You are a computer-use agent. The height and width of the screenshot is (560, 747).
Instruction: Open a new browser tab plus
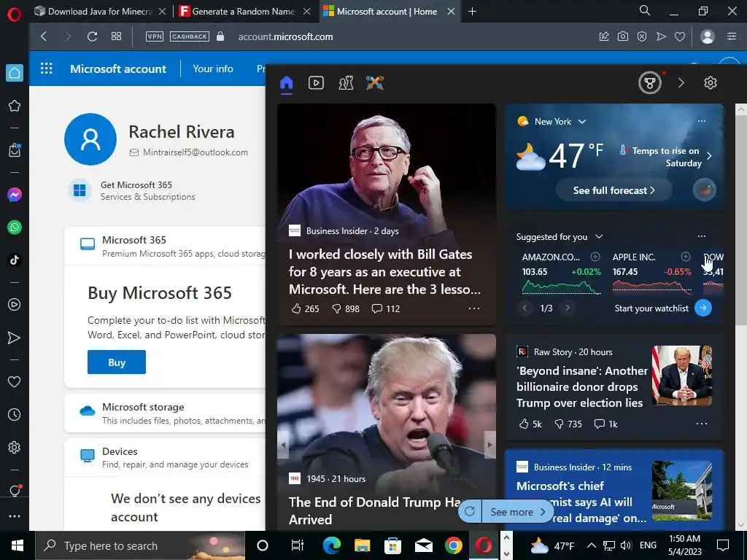(472, 12)
